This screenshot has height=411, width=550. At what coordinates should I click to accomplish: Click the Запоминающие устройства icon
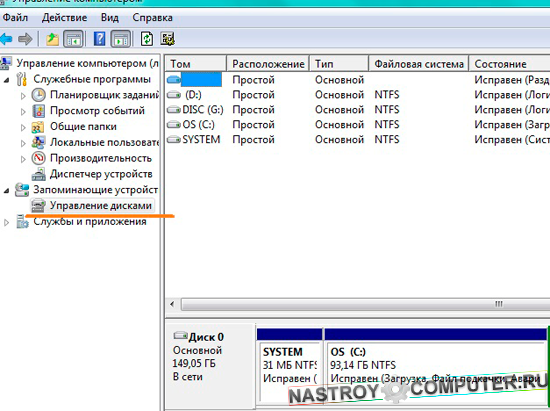(22, 190)
